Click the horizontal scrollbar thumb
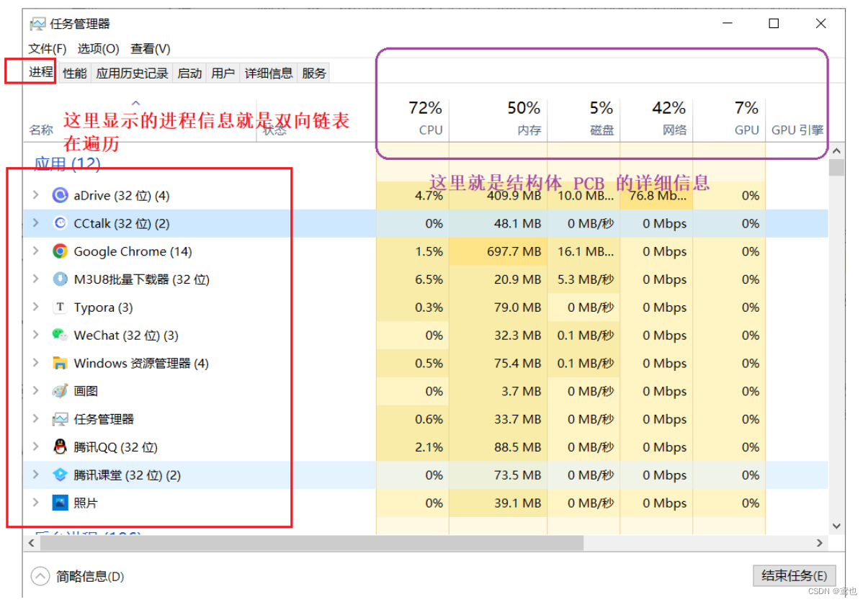This screenshot has height=602, width=868. [311, 542]
